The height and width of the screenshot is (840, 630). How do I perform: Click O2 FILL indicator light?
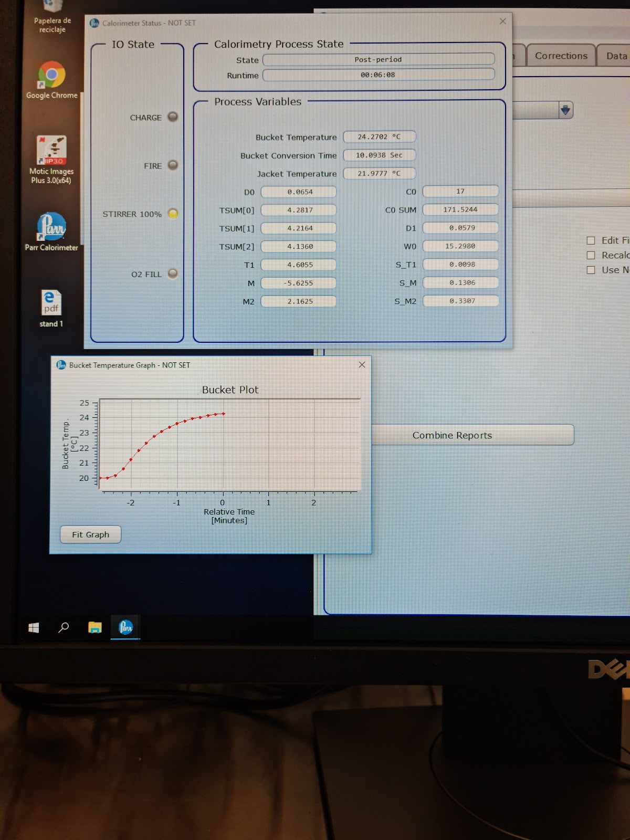click(x=173, y=274)
